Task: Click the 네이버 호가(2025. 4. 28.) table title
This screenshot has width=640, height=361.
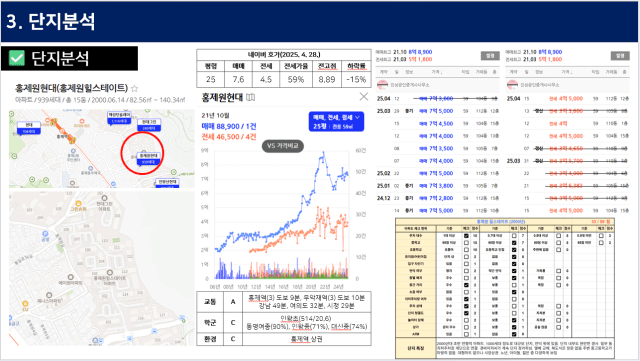Action: click(x=284, y=55)
